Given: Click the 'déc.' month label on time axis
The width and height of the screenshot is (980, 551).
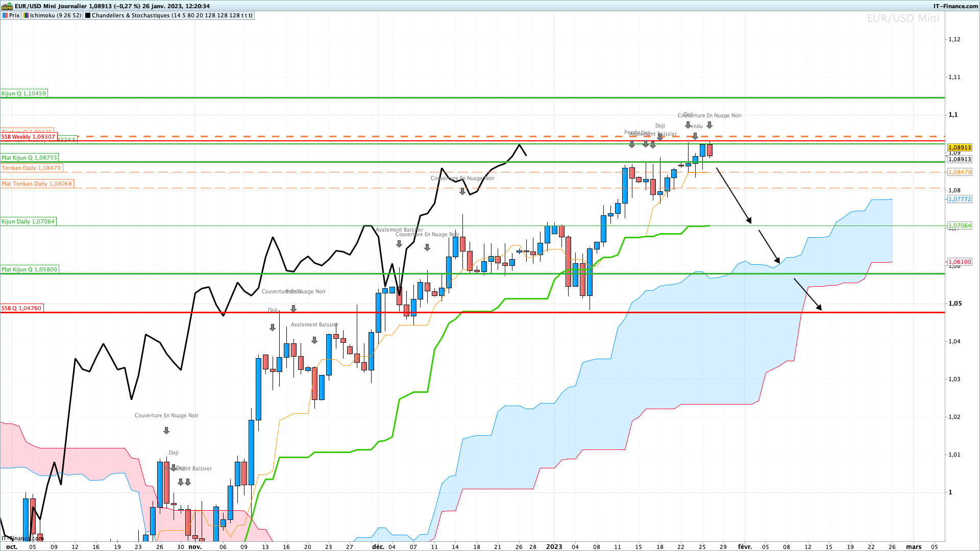Looking at the screenshot, I should 378,546.
